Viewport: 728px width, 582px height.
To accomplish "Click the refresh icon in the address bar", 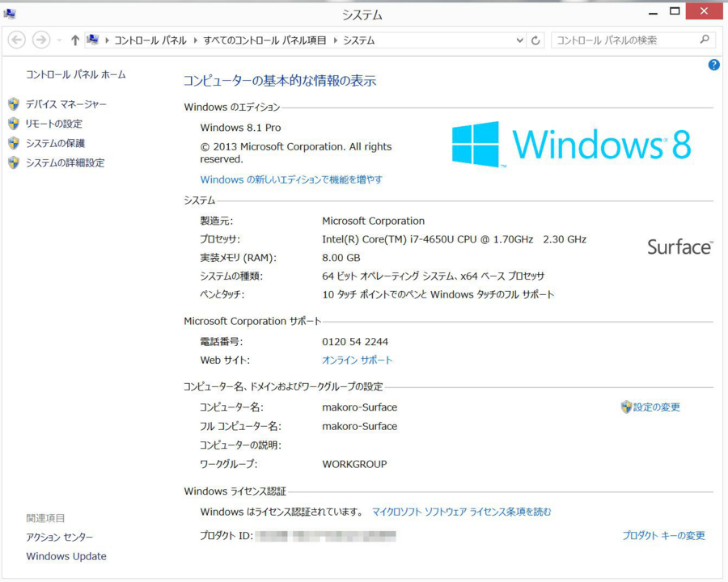I will click(535, 40).
